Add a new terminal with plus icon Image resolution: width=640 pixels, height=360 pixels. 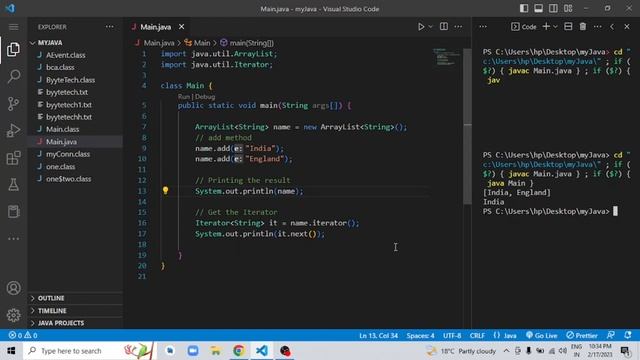click(546, 27)
